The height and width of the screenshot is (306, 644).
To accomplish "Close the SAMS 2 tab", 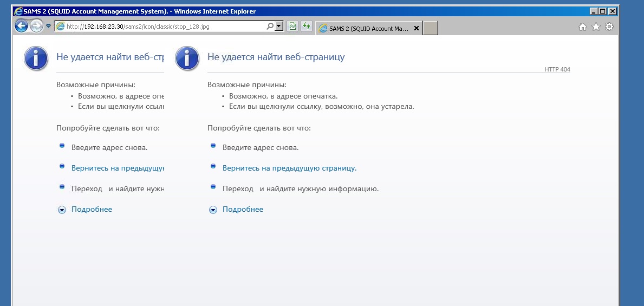I will [417, 28].
